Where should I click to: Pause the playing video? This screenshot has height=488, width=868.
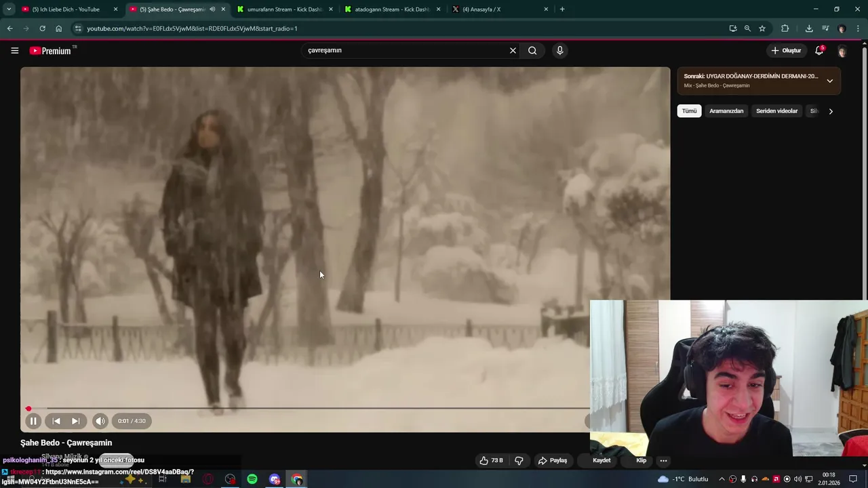33,421
